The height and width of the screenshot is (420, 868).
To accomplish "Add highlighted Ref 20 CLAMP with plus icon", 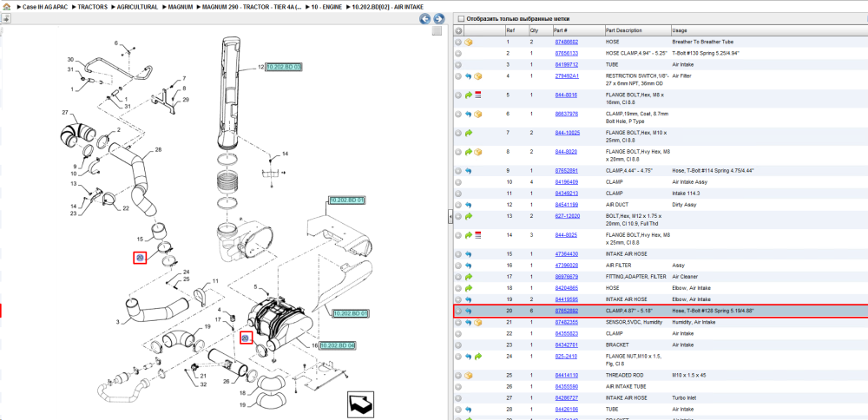I will click(x=459, y=312).
